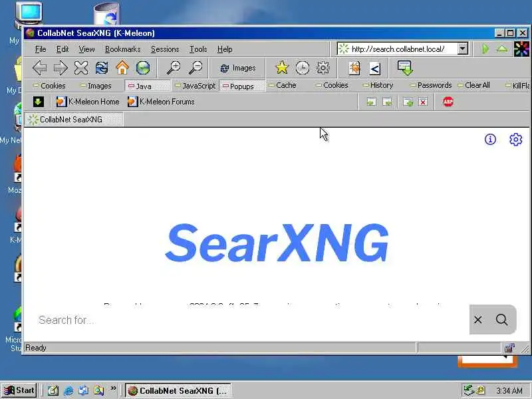
Task: Click Clear All in privacy bar
Action: (x=473, y=85)
